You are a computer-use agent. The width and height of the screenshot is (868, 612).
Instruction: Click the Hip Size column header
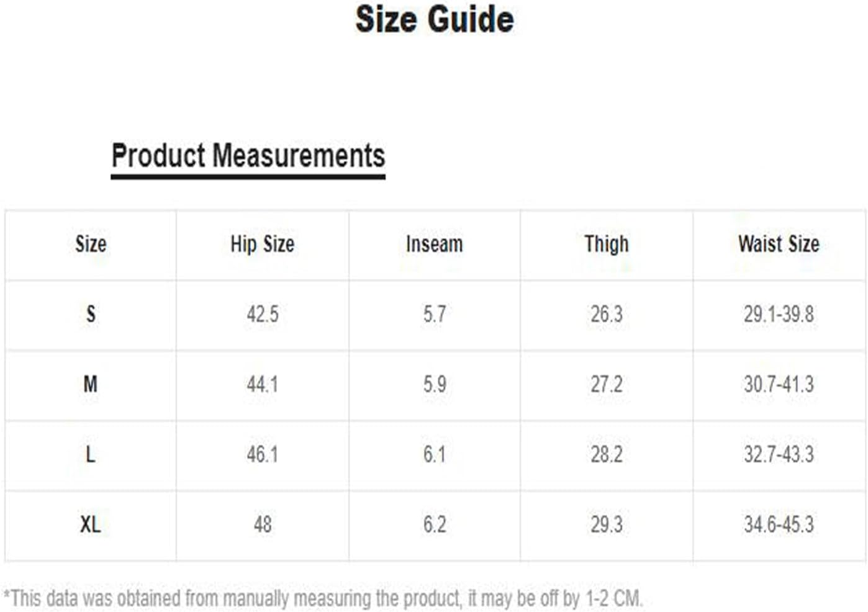click(262, 244)
